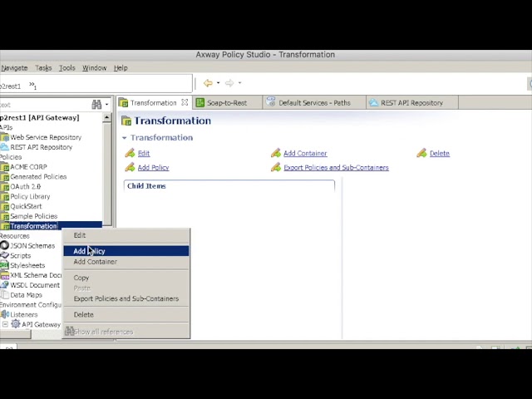Click the XML Schema Document icon
Image resolution: width=532 pixels, height=399 pixels.
pos(4,275)
